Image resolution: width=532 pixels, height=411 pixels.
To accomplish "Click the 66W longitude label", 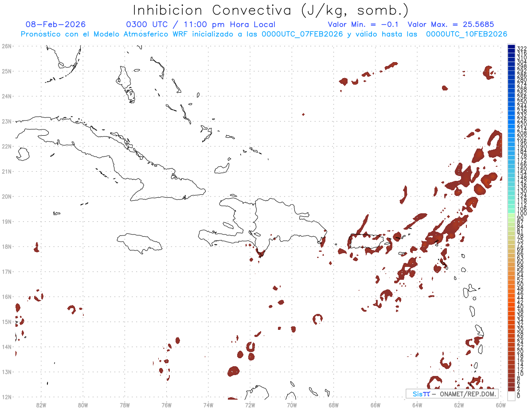I will 376,404.
